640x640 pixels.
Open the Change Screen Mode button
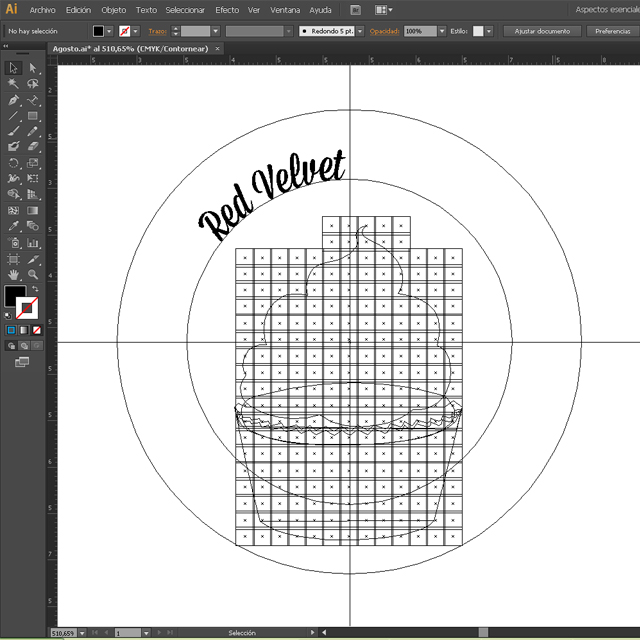(22, 362)
